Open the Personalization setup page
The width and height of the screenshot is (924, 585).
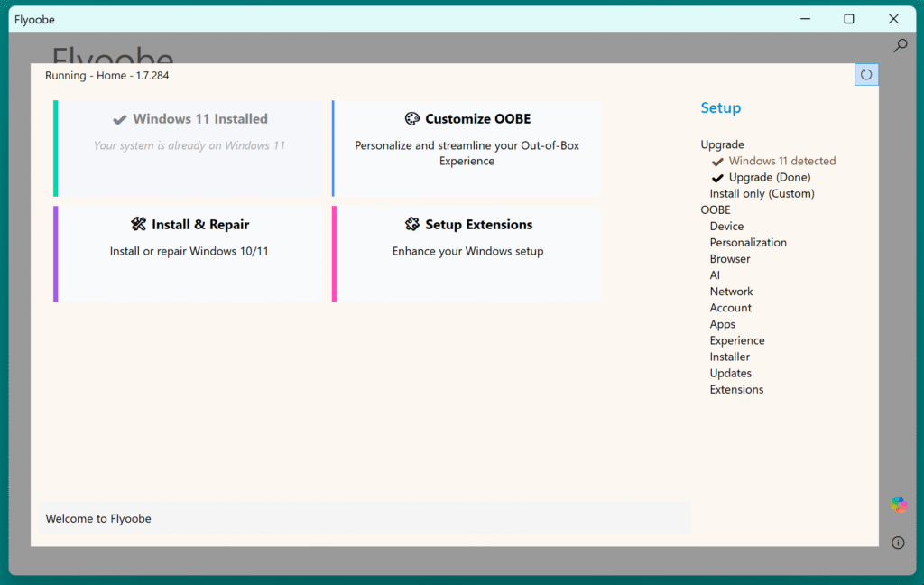[748, 242]
